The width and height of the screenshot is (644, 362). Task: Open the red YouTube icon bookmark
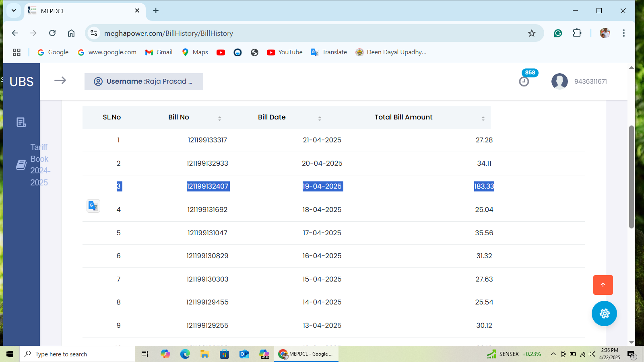click(x=221, y=52)
